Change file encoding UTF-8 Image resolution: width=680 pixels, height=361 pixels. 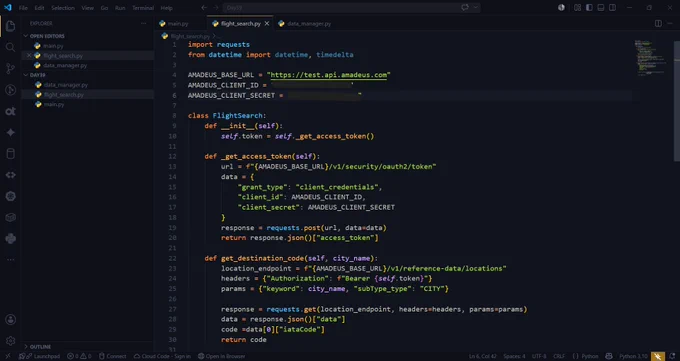pos(539,356)
